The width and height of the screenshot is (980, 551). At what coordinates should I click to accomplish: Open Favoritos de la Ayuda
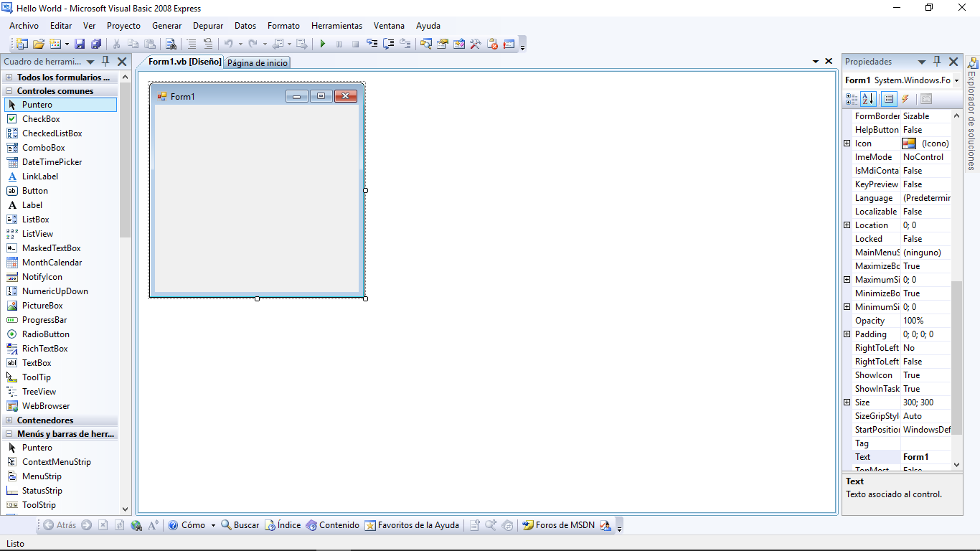tap(412, 525)
